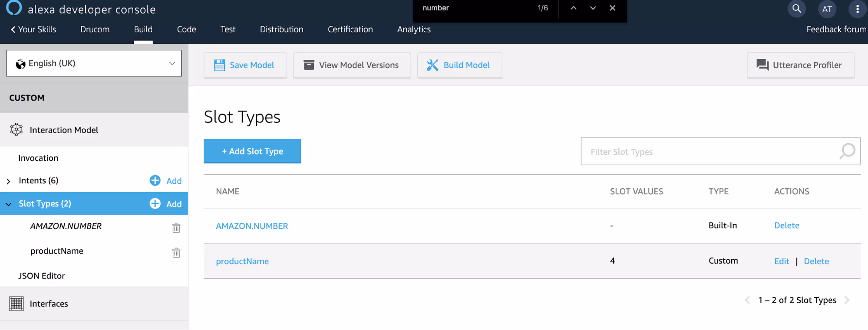Viewport: 868px width, 330px height.
Task: Switch to the Code tab
Action: coord(187,29)
